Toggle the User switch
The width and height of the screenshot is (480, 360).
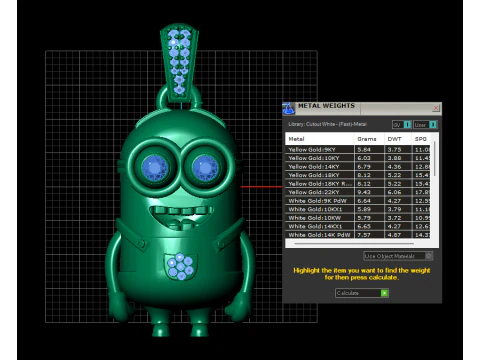[425, 125]
